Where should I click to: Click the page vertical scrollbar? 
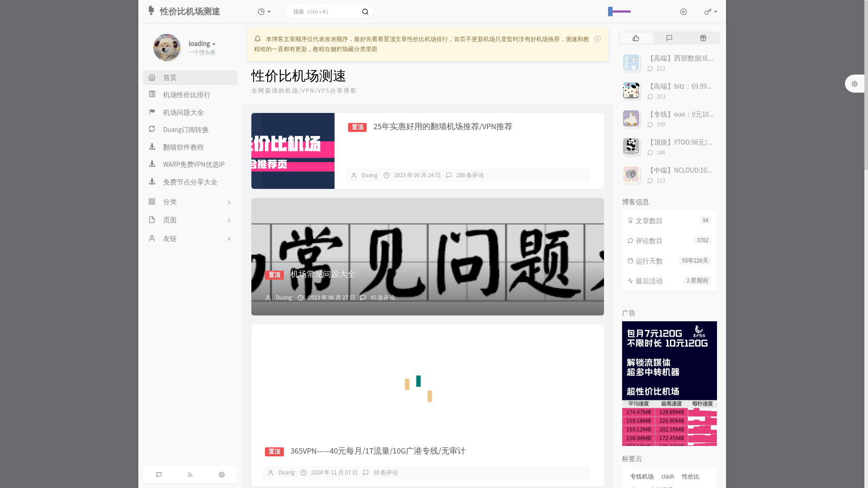tap(866, 86)
